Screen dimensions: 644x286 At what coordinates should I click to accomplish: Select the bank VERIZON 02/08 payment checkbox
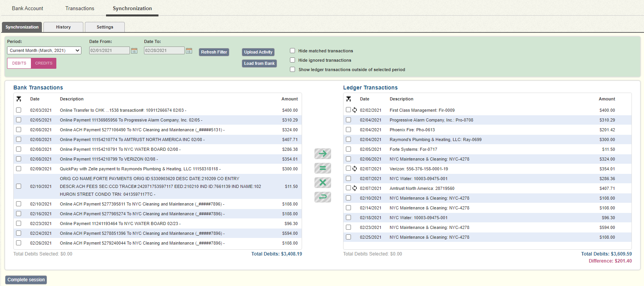[19, 159]
